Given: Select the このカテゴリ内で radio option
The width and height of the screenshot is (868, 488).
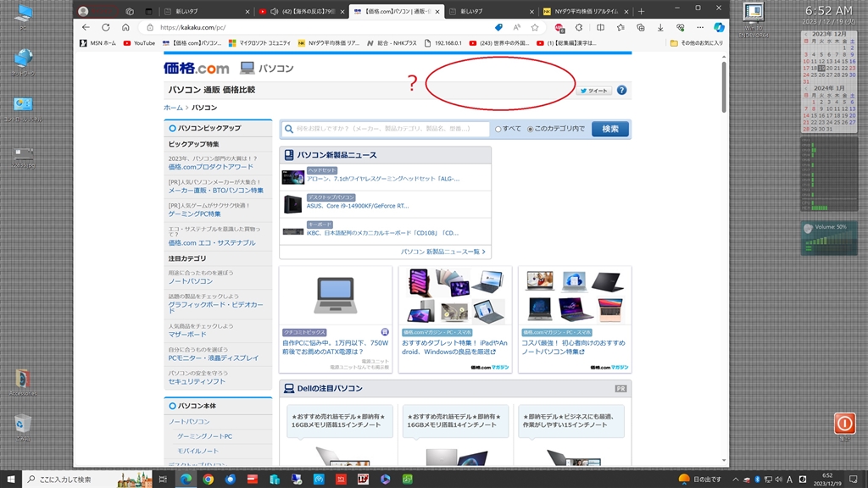Looking at the screenshot, I should pyautogui.click(x=530, y=129).
